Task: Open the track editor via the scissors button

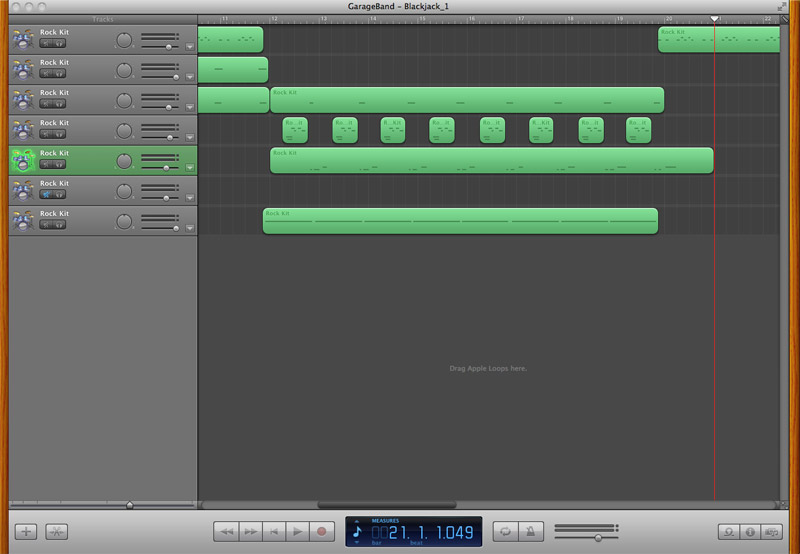Action: [x=56, y=532]
